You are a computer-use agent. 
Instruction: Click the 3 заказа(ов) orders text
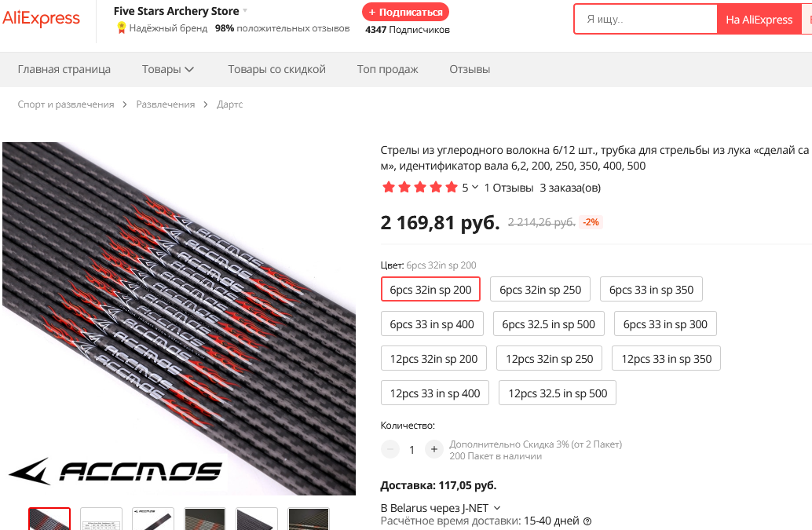(570, 188)
